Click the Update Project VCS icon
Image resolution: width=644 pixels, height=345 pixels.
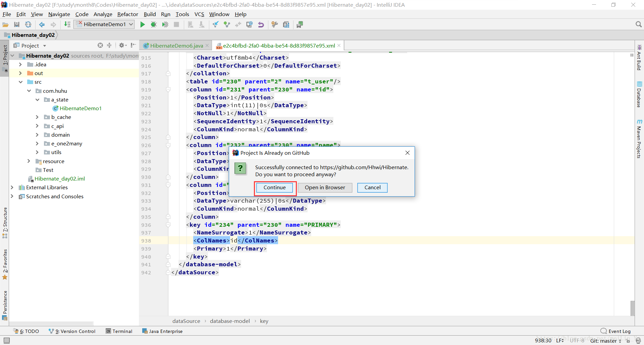click(215, 24)
